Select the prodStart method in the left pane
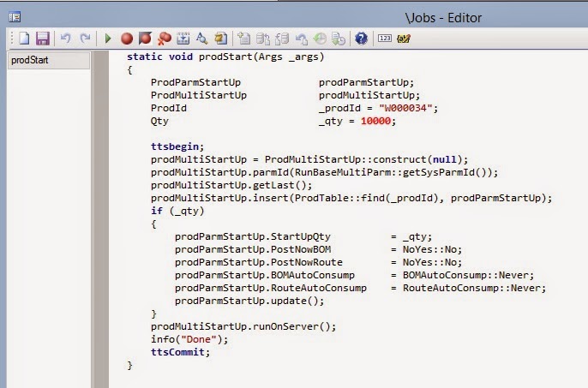The width and height of the screenshot is (588, 388). 49,60
